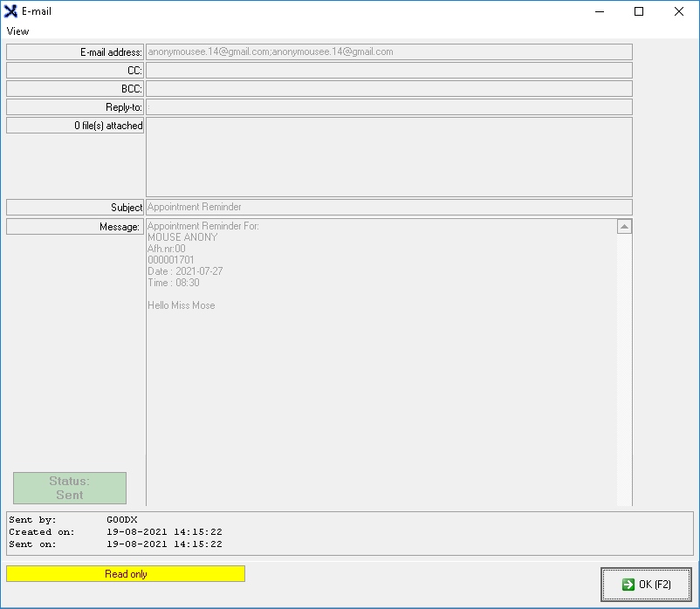Click the green arrow icon on OK button
The height and width of the screenshot is (609, 700).
point(628,585)
